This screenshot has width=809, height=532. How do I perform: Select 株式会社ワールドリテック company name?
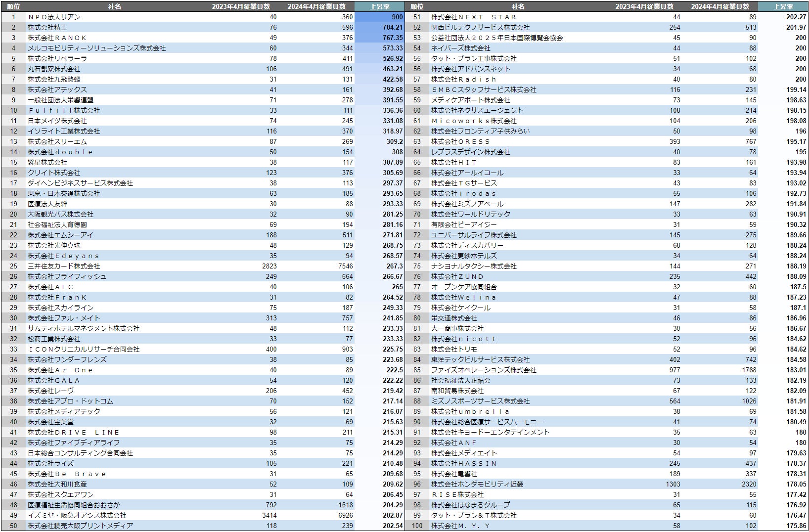[471, 214]
